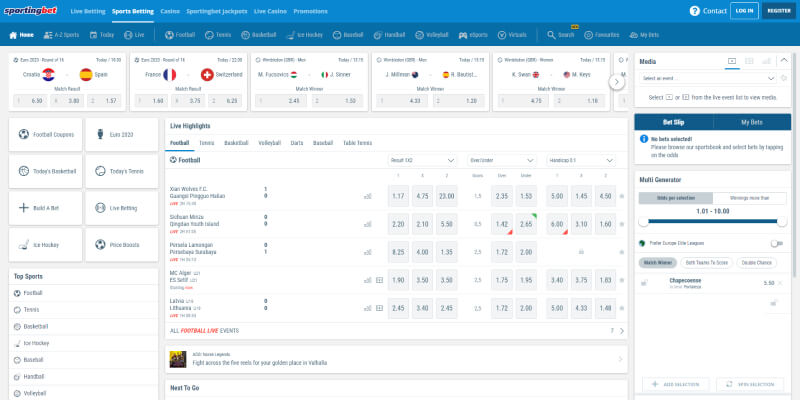This screenshot has width=800, height=400.
Task: Select Winnings more than option
Action: (749, 198)
